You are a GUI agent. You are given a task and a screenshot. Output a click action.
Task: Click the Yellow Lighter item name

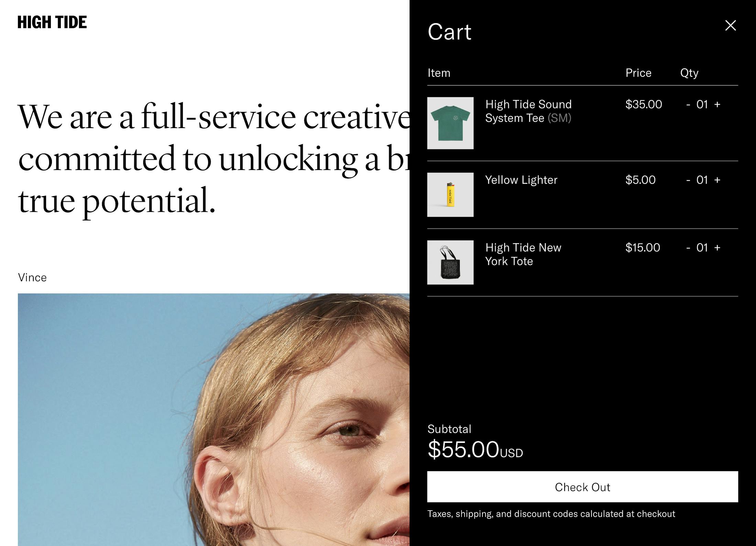point(521,180)
